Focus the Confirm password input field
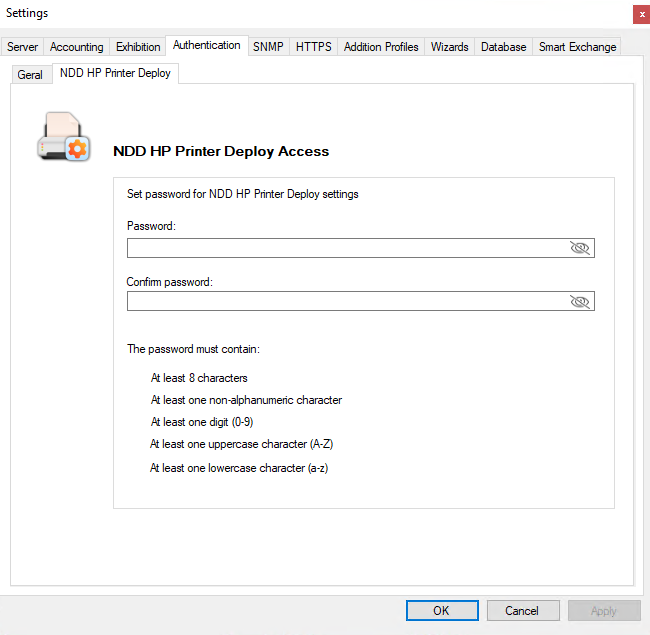Image resolution: width=650 pixels, height=635 pixels. click(361, 301)
